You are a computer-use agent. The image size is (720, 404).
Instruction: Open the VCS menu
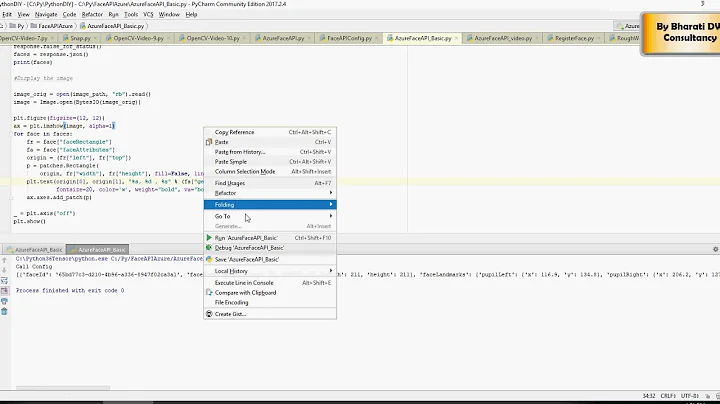coord(148,14)
